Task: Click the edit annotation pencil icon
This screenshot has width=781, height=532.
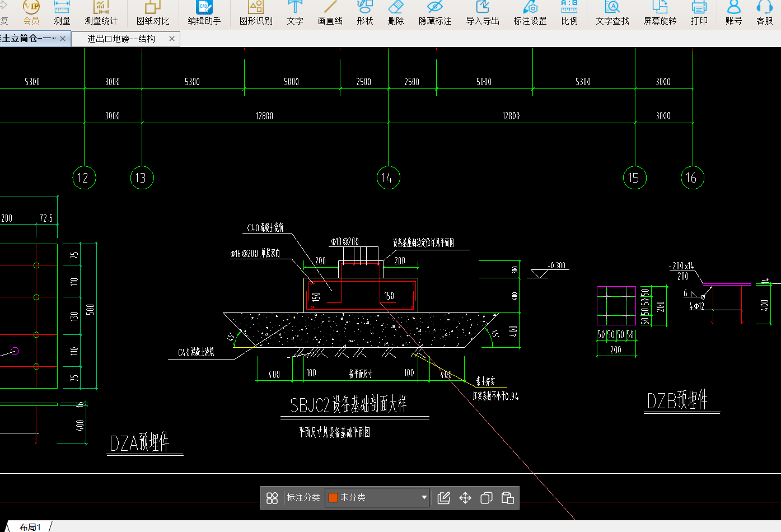Action: coord(444,498)
